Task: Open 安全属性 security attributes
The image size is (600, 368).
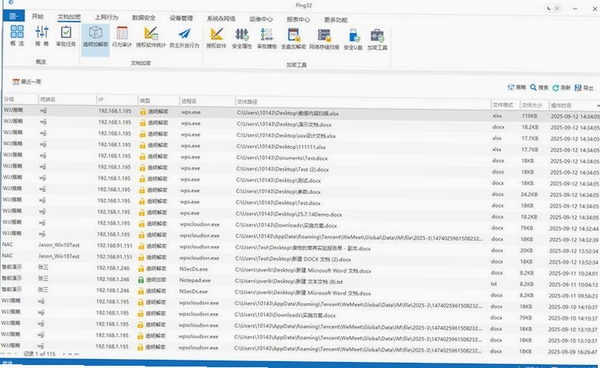Action: click(242, 38)
